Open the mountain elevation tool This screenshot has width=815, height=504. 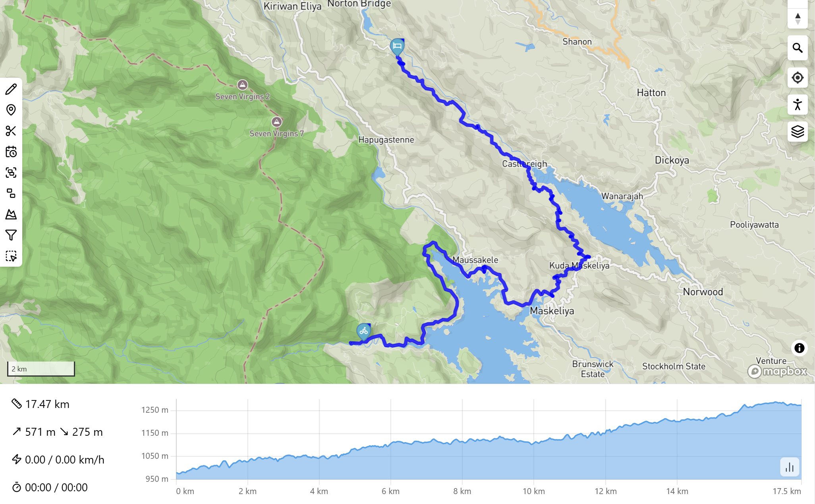(11, 215)
